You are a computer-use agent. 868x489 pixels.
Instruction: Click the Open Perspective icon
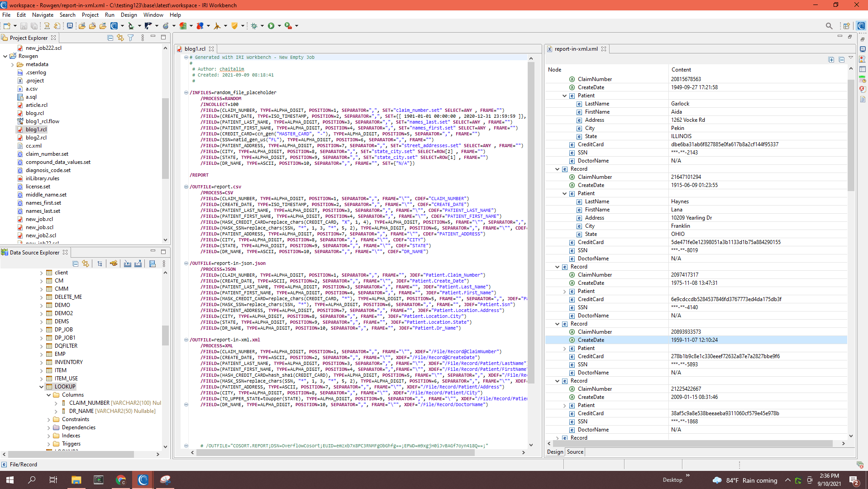click(x=846, y=26)
